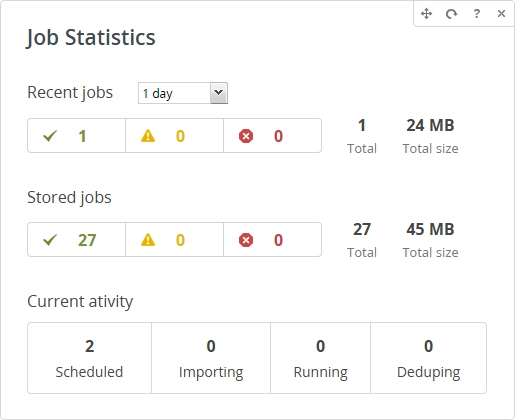
Task: Click the red error icon in Stored jobs
Action: pyautogui.click(x=246, y=240)
